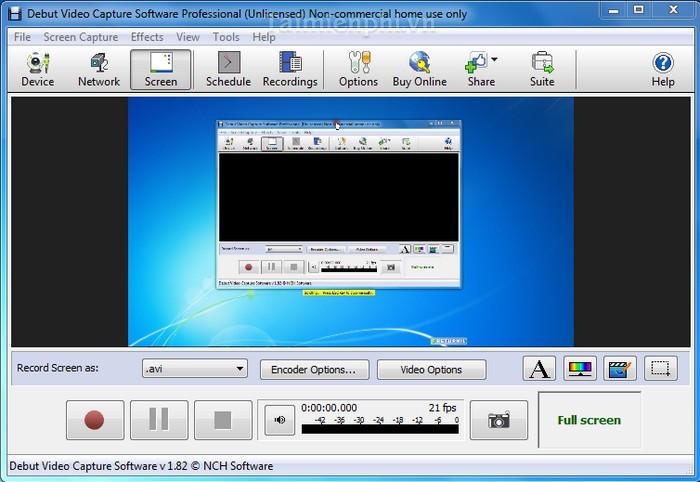Click the application floppy icon in title bar
The height and width of the screenshot is (482, 700).
coord(15,14)
